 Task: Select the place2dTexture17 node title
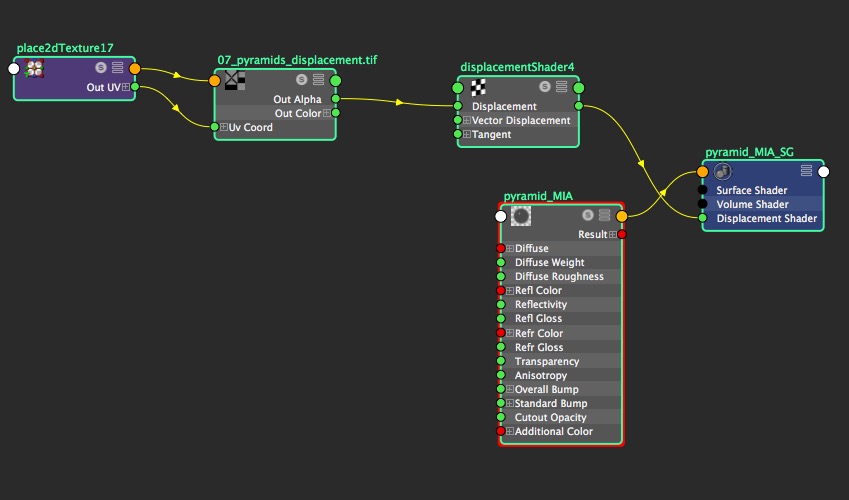tap(65, 48)
